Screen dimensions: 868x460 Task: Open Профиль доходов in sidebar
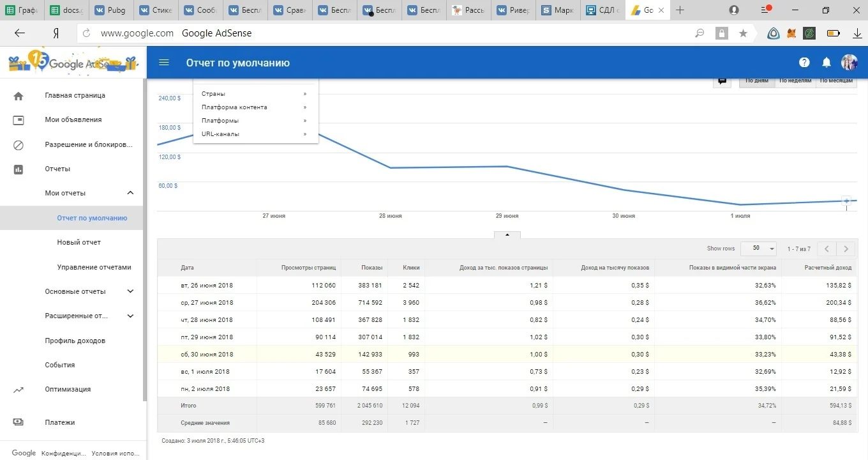[75, 341]
